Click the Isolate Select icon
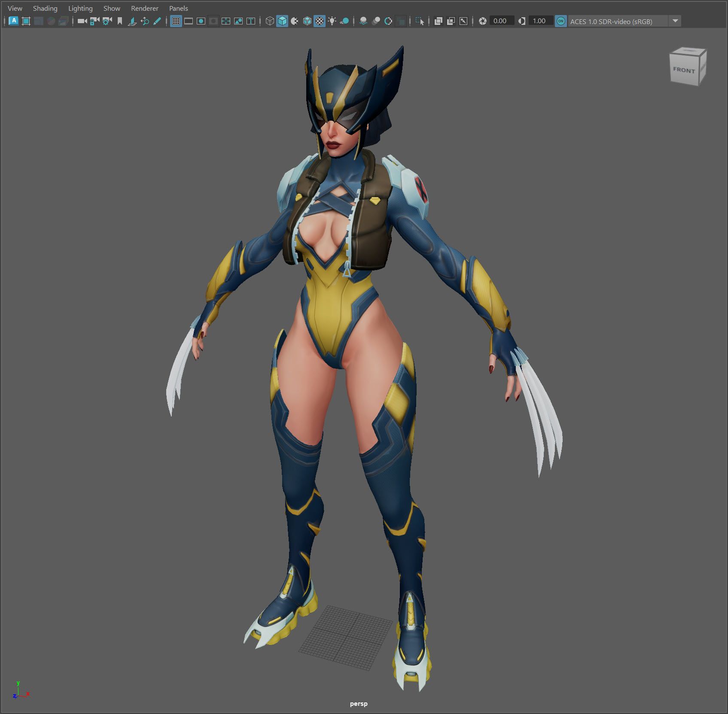Viewport: 728px width, 714px height. pyautogui.click(x=420, y=21)
